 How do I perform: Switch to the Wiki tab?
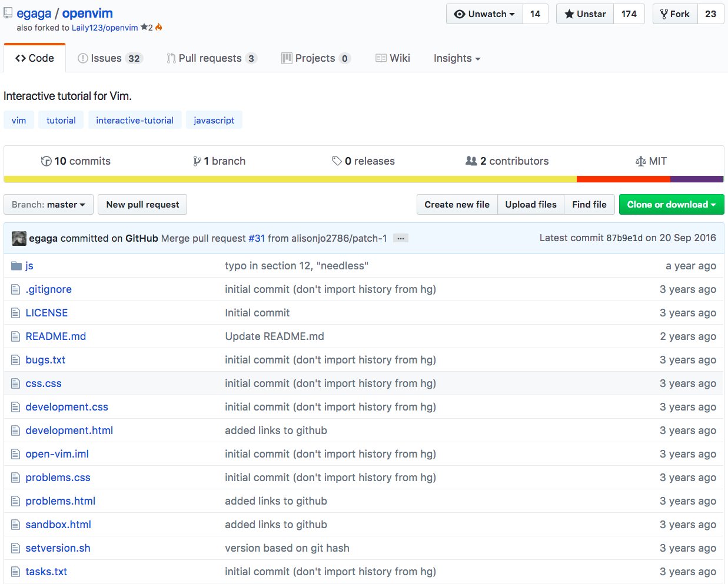point(393,58)
